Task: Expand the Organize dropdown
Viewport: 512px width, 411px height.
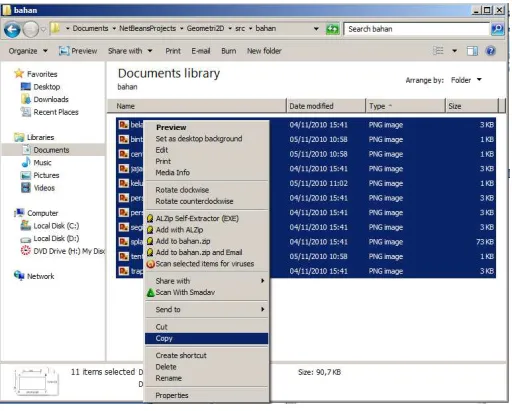Action: click(x=28, y=51)
